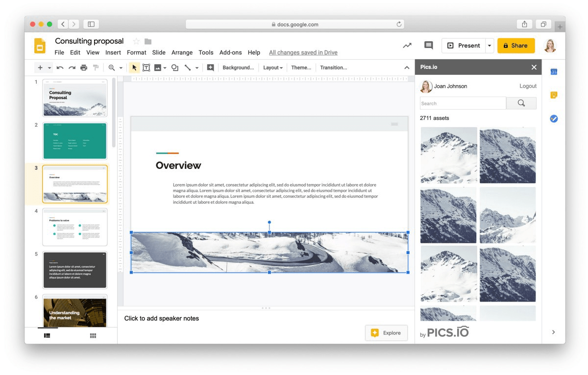The width and height of the screenshot is (588, 375).
Task: Hide side panel with right chevron
Action: (554, 332)
